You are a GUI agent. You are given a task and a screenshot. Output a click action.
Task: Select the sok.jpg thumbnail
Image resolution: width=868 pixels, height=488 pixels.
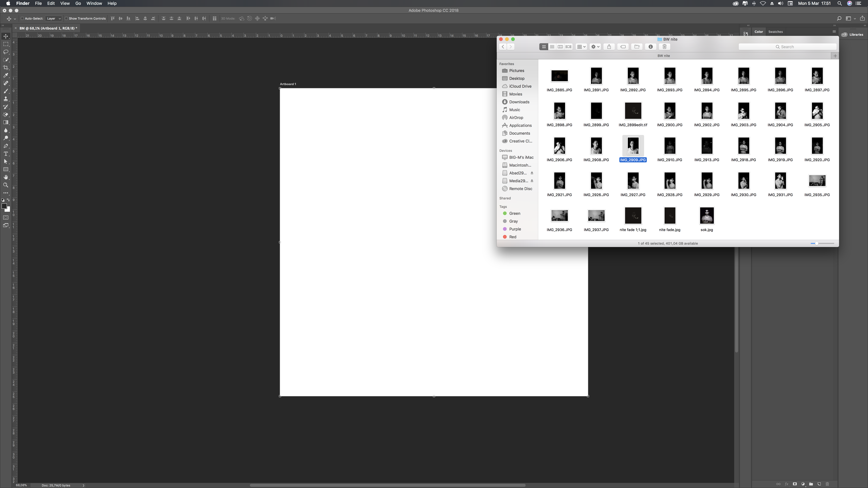[707, 216]
